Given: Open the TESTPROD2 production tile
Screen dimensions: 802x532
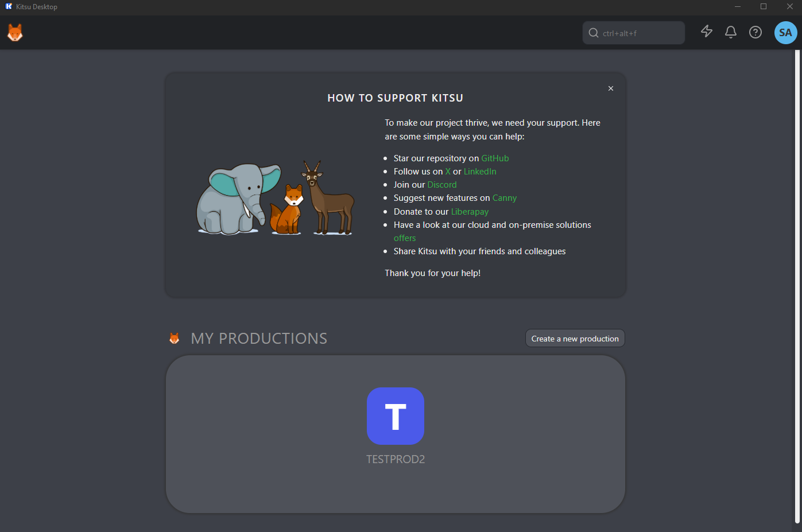Looking at the screenshot, I should [x=396, y=416].
